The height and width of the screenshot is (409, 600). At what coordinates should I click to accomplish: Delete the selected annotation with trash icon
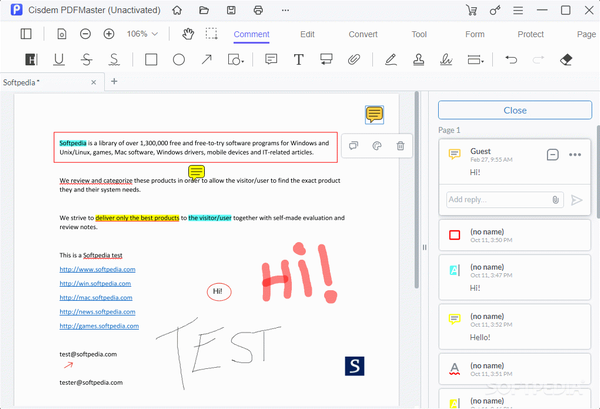click(x=400, y=146)
